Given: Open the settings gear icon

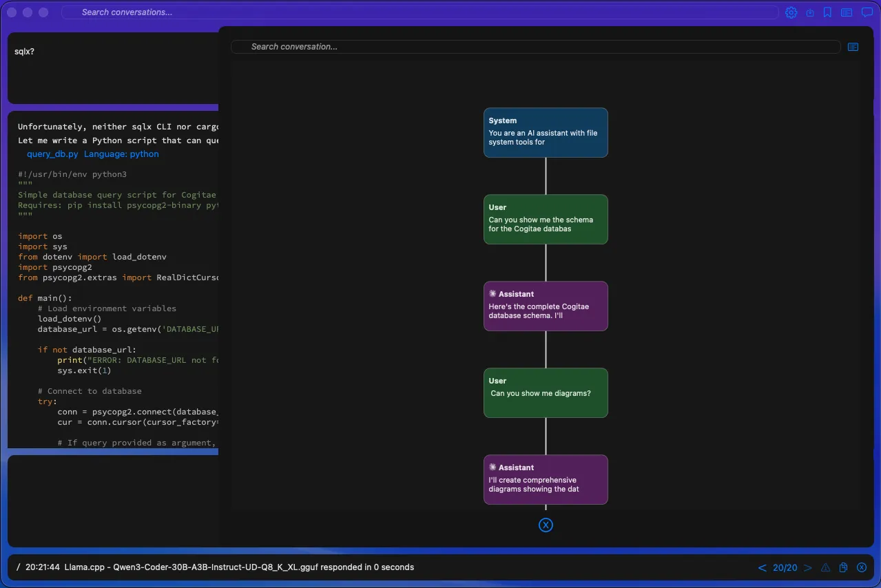Looking at the screenshot, I should (791, 12).
